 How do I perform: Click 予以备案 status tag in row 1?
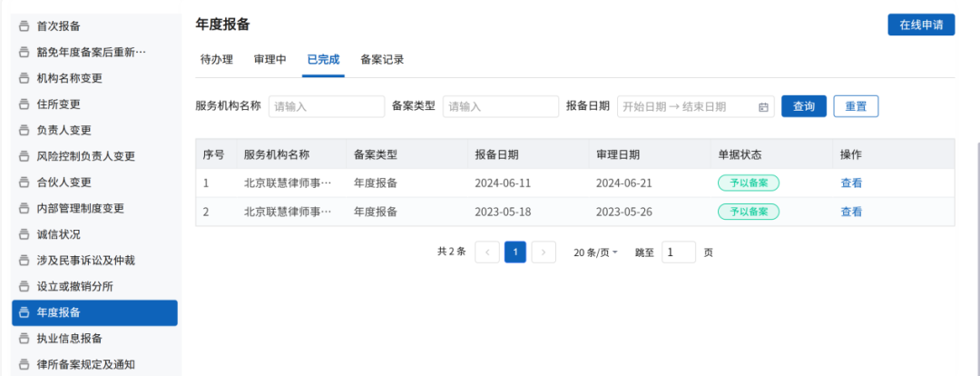748,183
